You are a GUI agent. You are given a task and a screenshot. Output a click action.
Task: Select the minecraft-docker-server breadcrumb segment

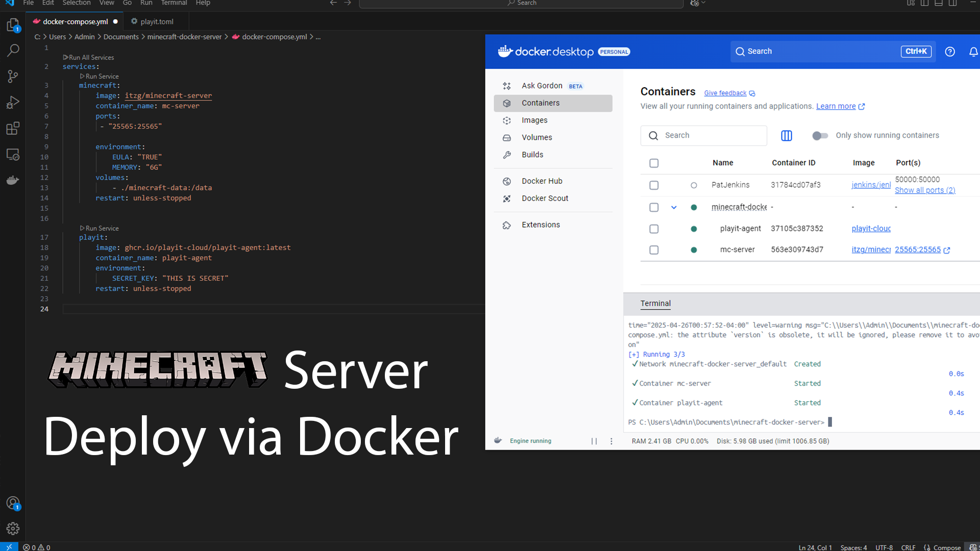[184, 37]
